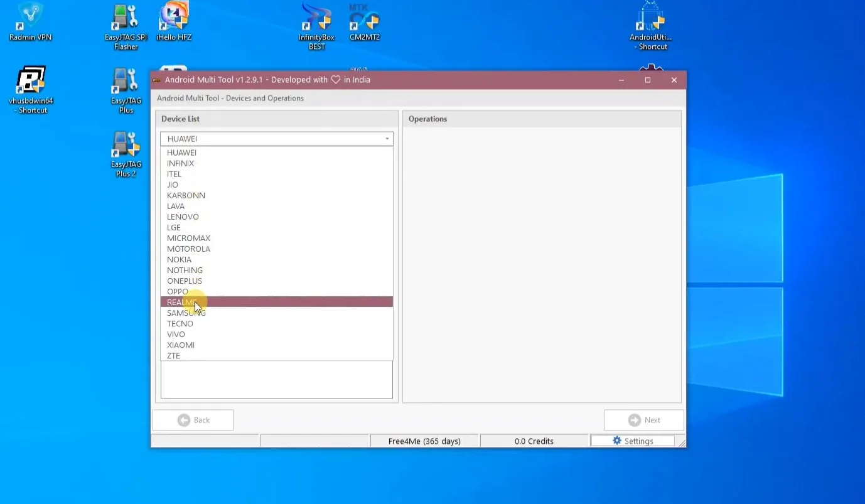Click the 0.0 Credits status entry
This screenshot has height=504, width=865.
[534, 441]
